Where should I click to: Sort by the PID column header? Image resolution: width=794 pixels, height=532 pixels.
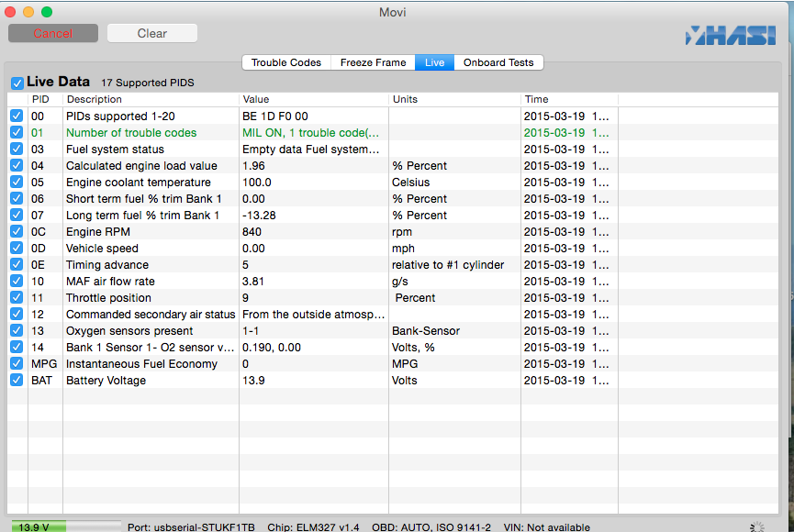point(41,99)
